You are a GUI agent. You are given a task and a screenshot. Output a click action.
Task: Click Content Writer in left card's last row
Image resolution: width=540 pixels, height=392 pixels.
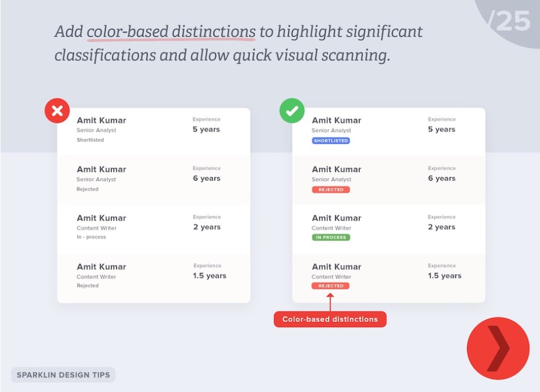(x=97, y=277)
